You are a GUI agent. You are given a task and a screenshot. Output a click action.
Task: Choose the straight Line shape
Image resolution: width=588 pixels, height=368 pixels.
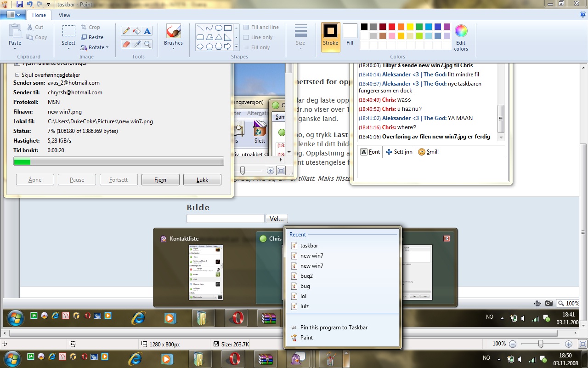point(200,28)
